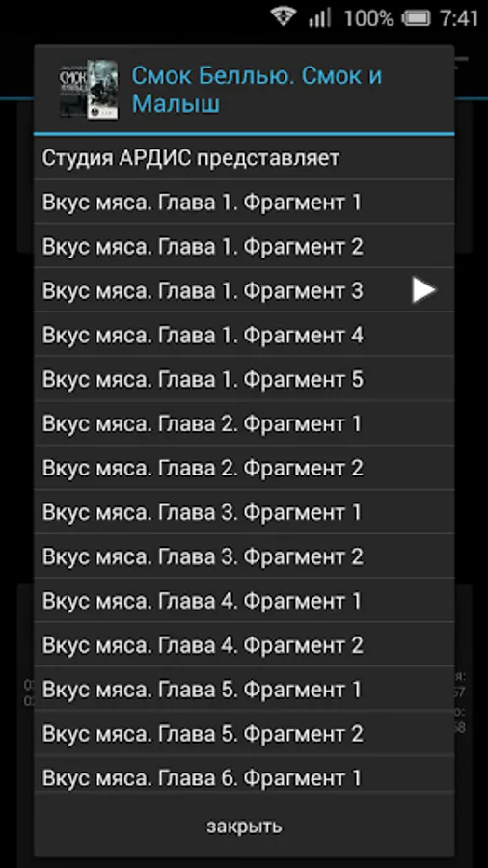Image resolution: width=488 pixels, height=868 pixels.
Task: Tap the book cover thumbnail in dialog header
Action: tap(89, 89)
